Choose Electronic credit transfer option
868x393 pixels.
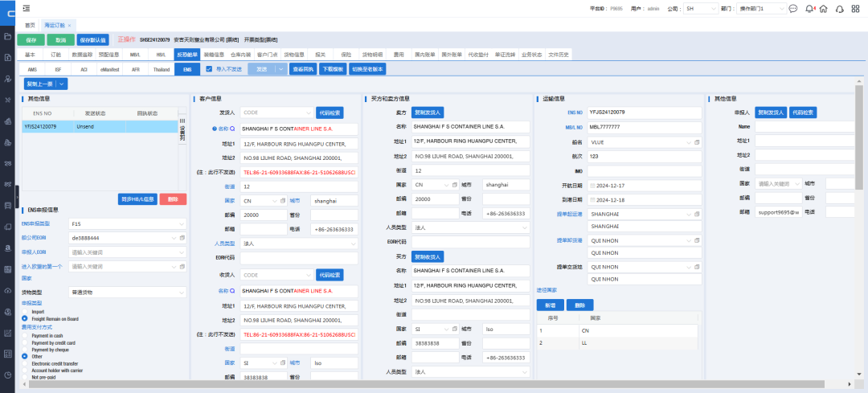(24, 363)
